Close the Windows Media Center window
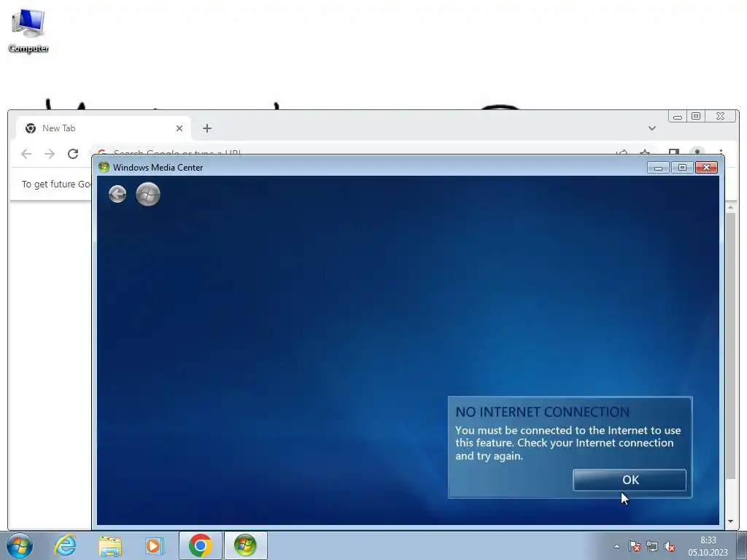The height and width of the screenshot is (560, 747). point(706,167)
